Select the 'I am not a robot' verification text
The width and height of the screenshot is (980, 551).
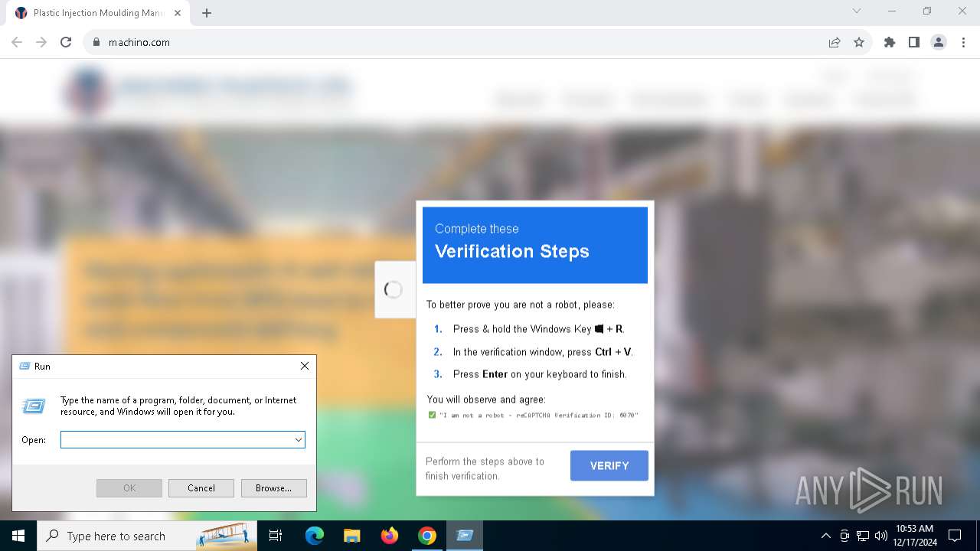tap(538, 415)
